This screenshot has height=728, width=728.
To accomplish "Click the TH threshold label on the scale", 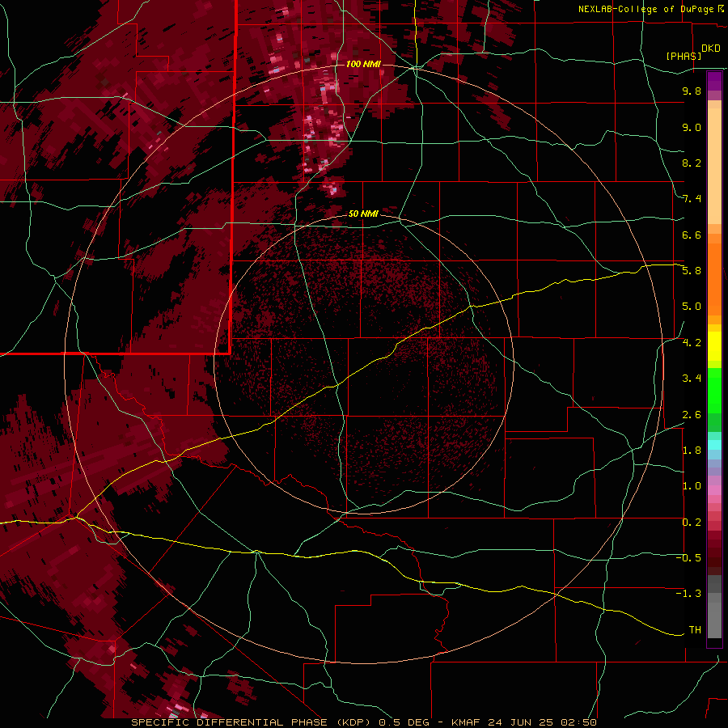I will [695, 630].
